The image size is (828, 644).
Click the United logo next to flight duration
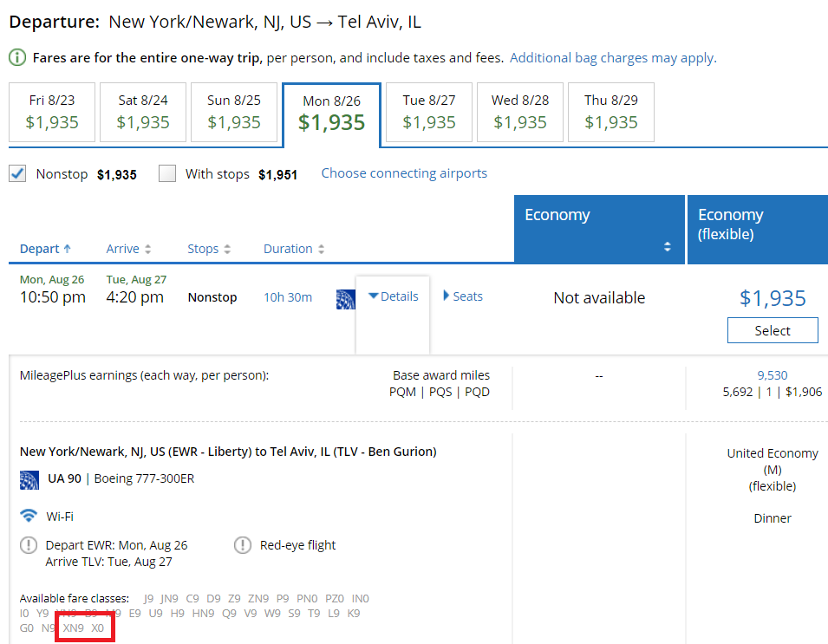345,299
